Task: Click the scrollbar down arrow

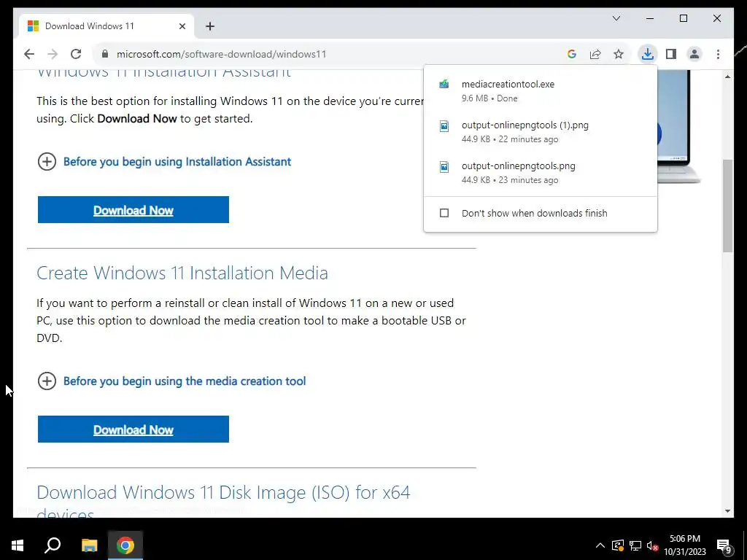Action: pos(727,511)
